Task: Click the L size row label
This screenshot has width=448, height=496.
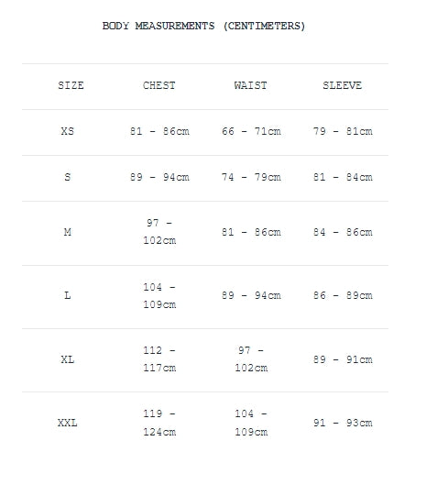Action: point(68,295)
